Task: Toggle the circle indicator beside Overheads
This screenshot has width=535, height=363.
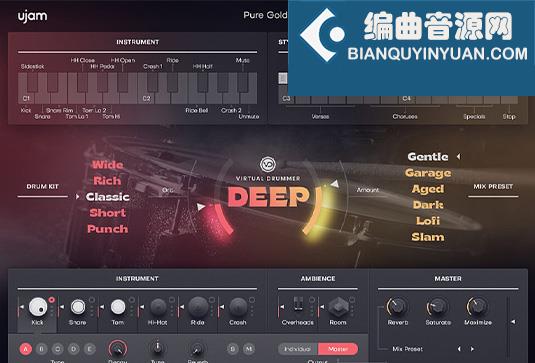Action: point(312,300)
